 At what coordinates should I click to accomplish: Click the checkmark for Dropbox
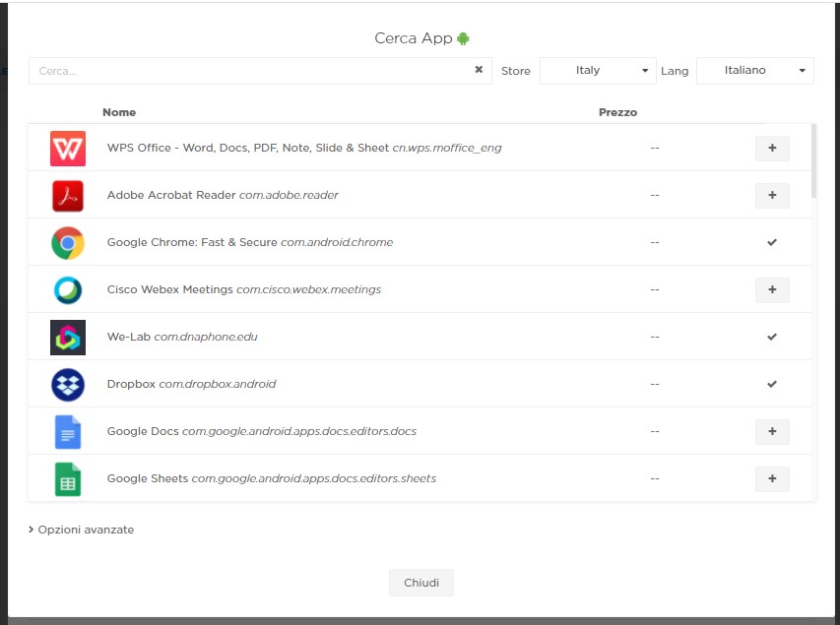[x=771, y=384]
